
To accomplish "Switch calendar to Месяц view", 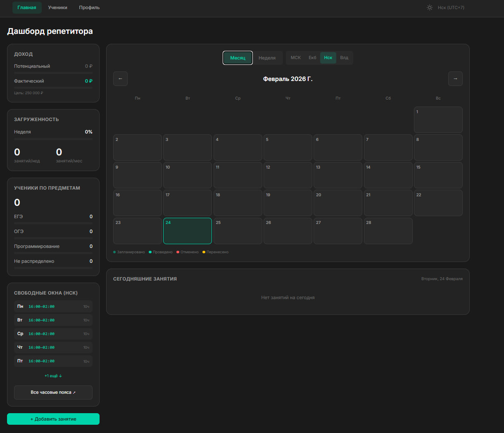I will 238,58.
